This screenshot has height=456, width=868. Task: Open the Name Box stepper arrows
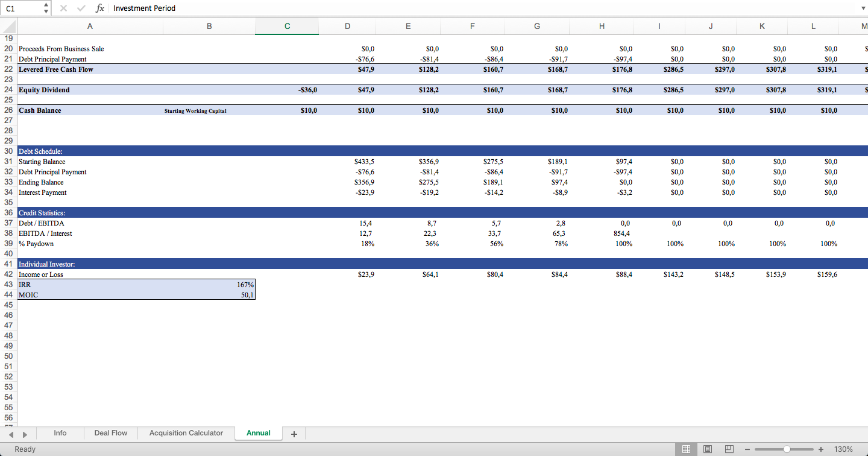(46, 8)
